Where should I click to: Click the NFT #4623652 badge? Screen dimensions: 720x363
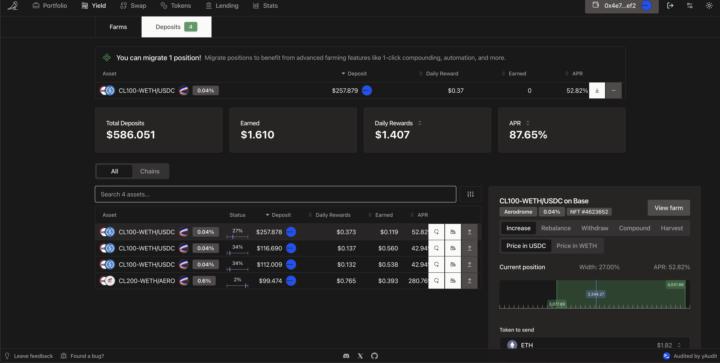click(589, 212)
